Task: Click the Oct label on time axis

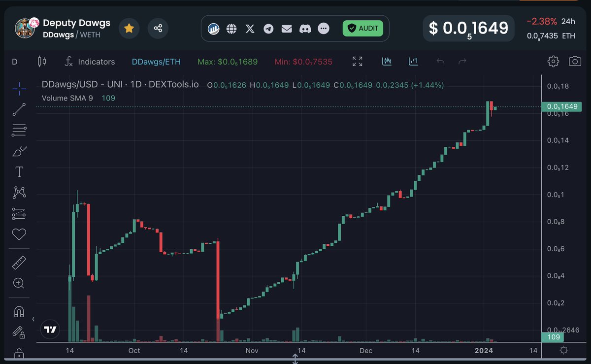Action: [x=134, y=351]
